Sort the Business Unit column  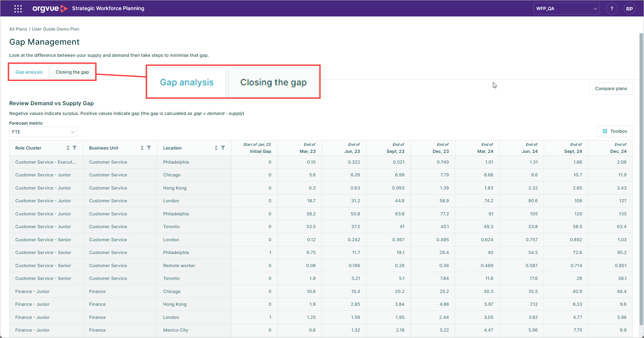click(x=142, y=147)
